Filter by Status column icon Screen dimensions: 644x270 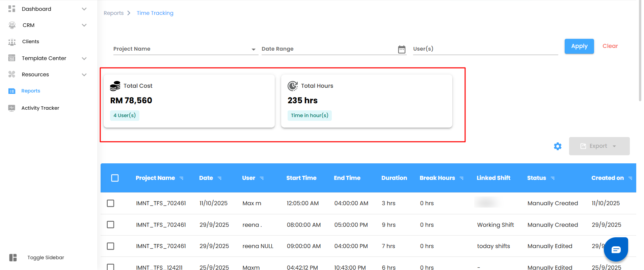[x=553, y=178]
